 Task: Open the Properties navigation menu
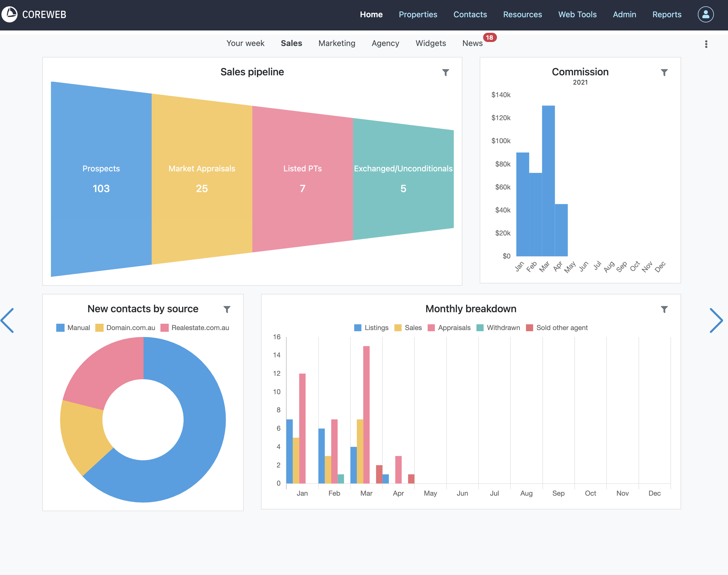418,14
